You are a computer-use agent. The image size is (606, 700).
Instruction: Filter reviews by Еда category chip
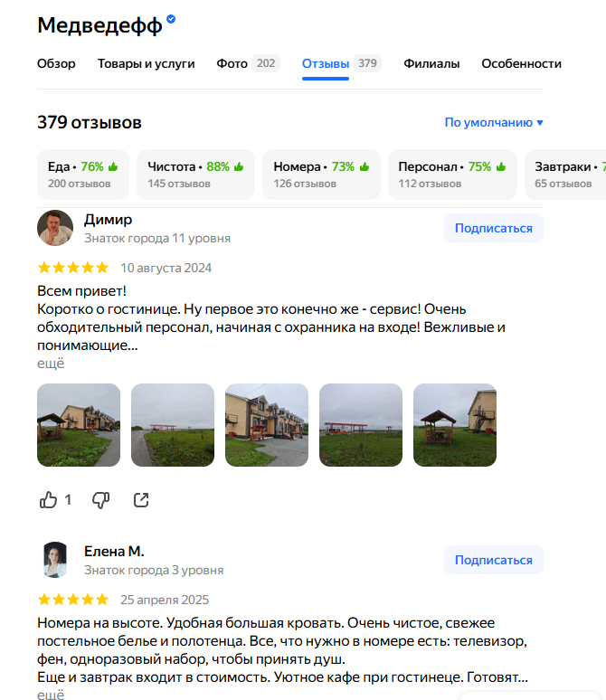click(83, 175)
